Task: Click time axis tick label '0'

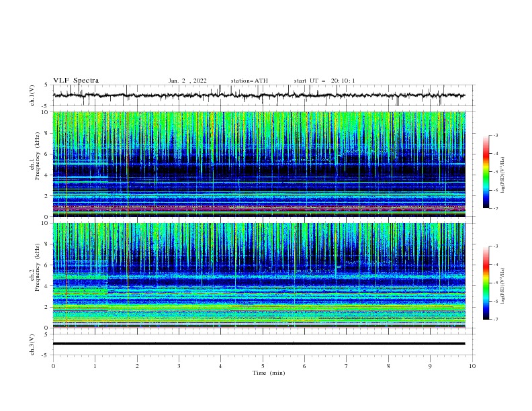Action: pyautogui.click(x=53, y=366)
